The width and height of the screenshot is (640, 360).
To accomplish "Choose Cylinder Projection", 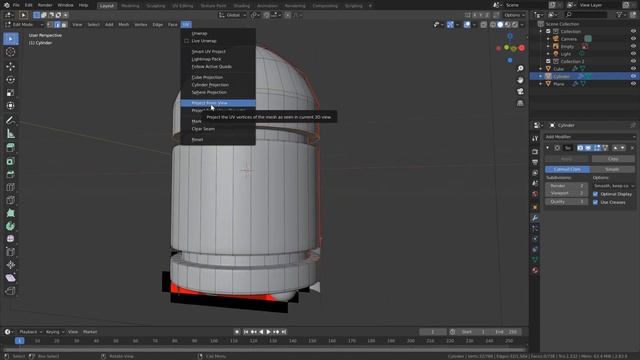I will tap(218, 85).
